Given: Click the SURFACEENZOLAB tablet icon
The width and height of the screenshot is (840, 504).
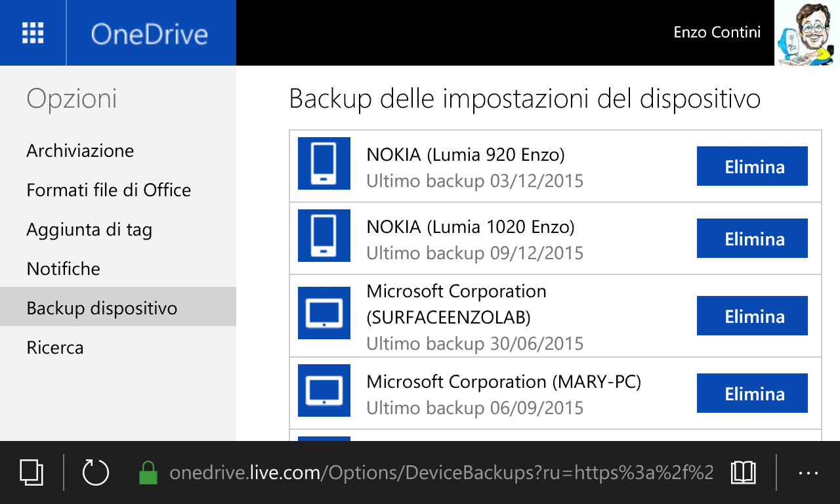Looking at the screenshot, I should 324,313.
